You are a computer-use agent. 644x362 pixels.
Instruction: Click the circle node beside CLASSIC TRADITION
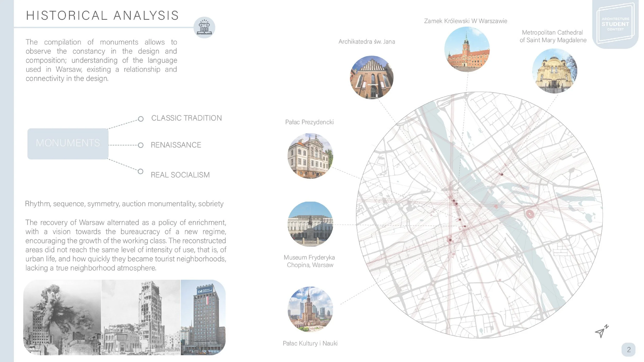click(x=141, y=119)
